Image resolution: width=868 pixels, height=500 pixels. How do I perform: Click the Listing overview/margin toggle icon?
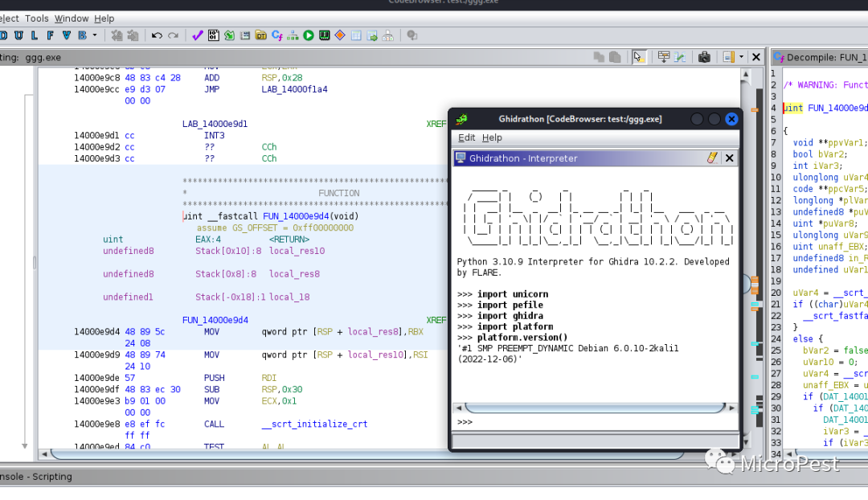[x=729, y=57]
